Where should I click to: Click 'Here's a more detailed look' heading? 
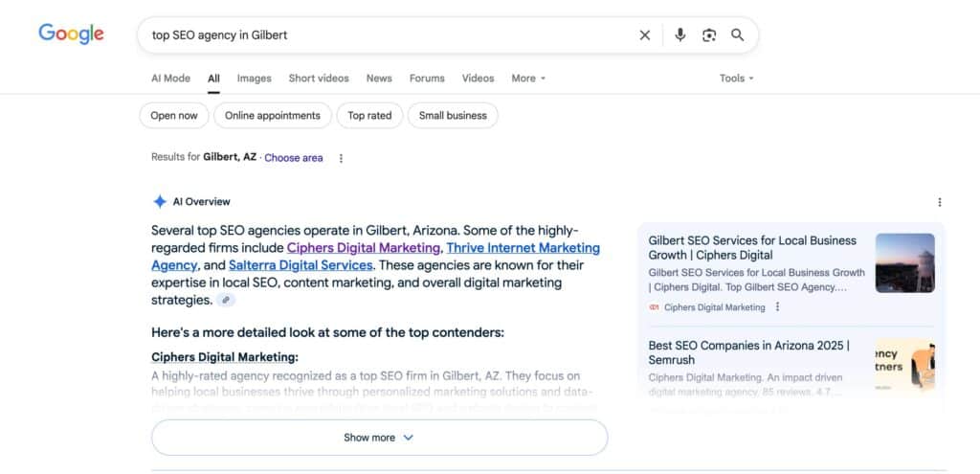327,332
